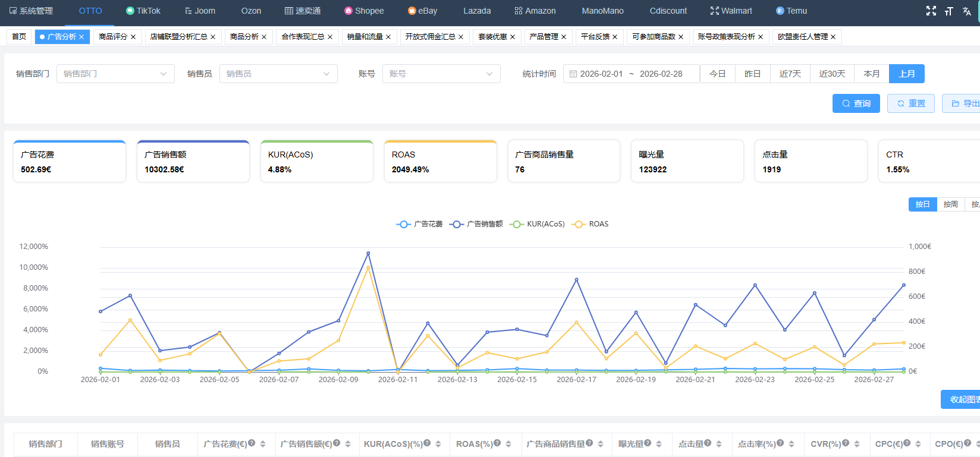
Task: Toggle 广告花费 series in chart legend
Action: [x=420, y=224]
